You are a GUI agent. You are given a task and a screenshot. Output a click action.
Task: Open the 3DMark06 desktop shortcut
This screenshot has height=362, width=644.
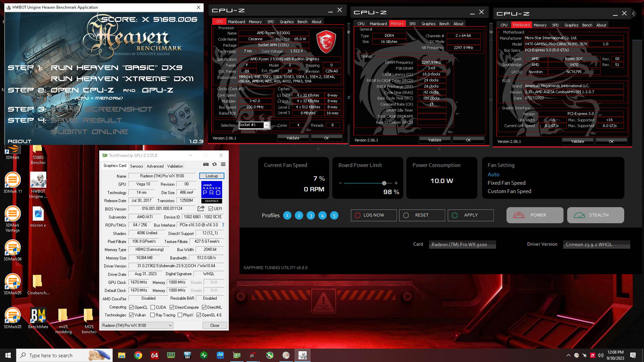(x=12, y=251)
